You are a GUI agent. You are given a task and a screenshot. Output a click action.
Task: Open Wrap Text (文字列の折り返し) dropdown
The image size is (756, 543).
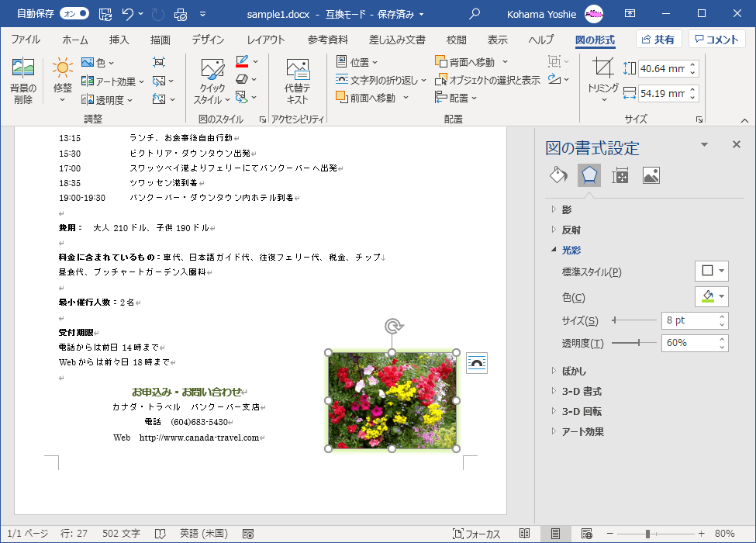381,80
